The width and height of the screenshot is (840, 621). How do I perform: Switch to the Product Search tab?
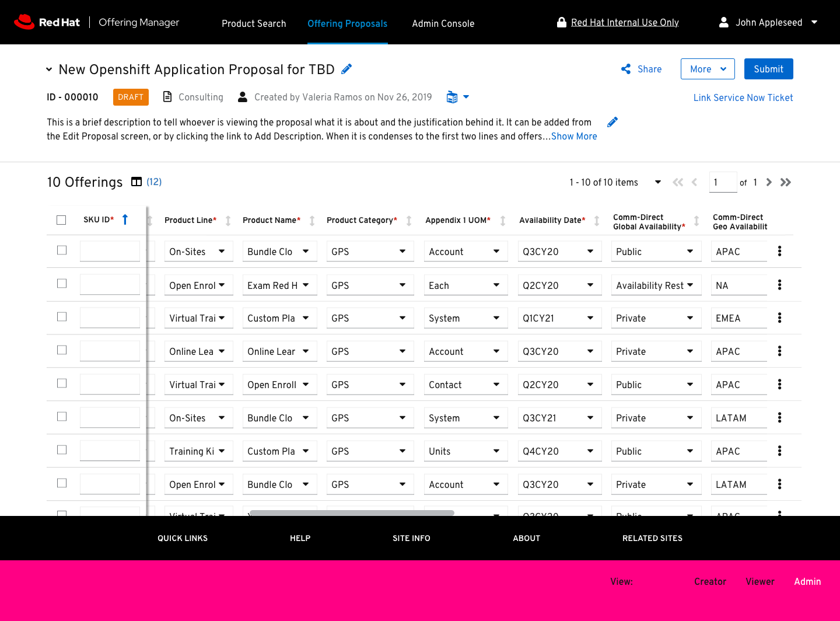pyautogui.click(x=254, y=23)
